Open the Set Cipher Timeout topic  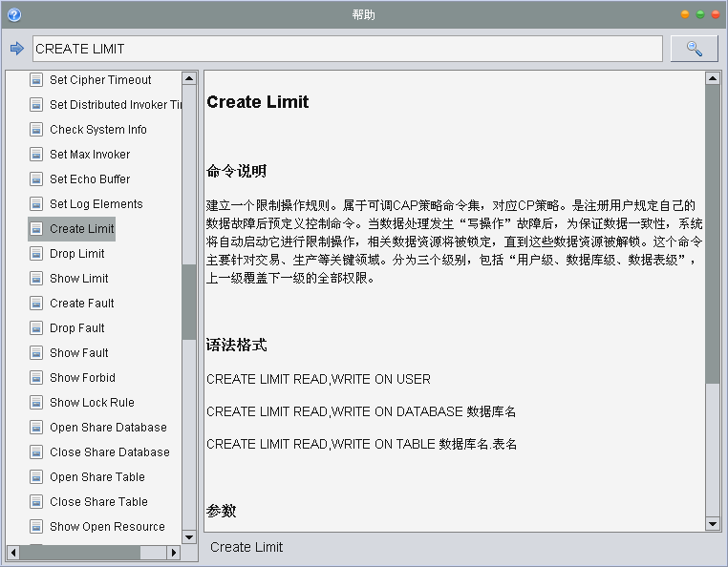[x=100, y=80]
